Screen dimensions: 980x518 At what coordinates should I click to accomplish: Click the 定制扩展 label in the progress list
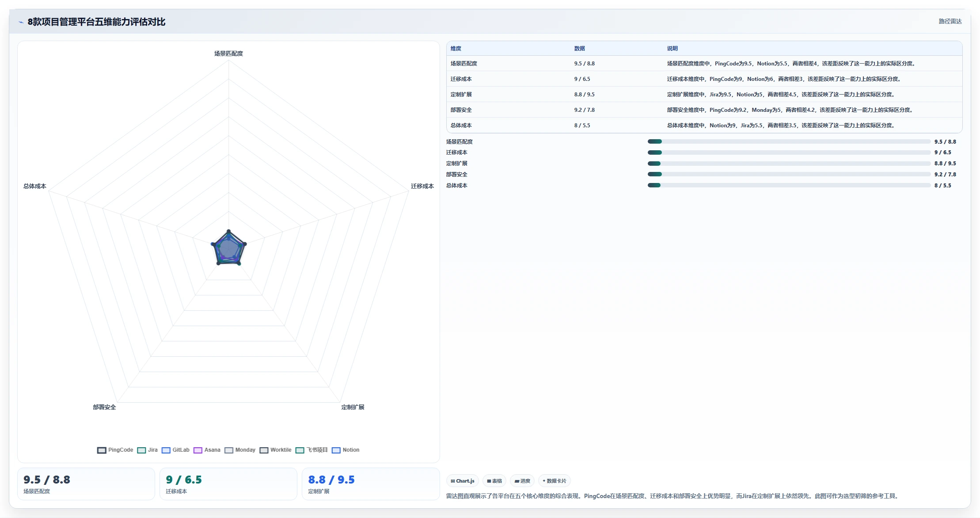[x=457, y=164]
